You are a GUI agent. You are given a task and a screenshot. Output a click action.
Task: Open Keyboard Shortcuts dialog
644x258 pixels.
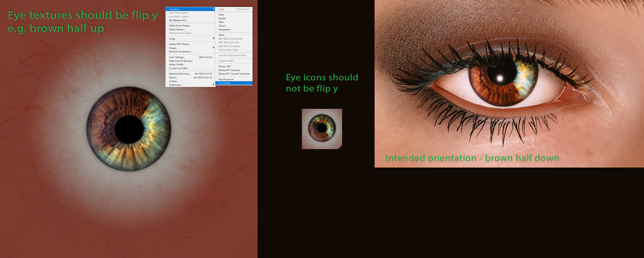click(x=180, y=74)
